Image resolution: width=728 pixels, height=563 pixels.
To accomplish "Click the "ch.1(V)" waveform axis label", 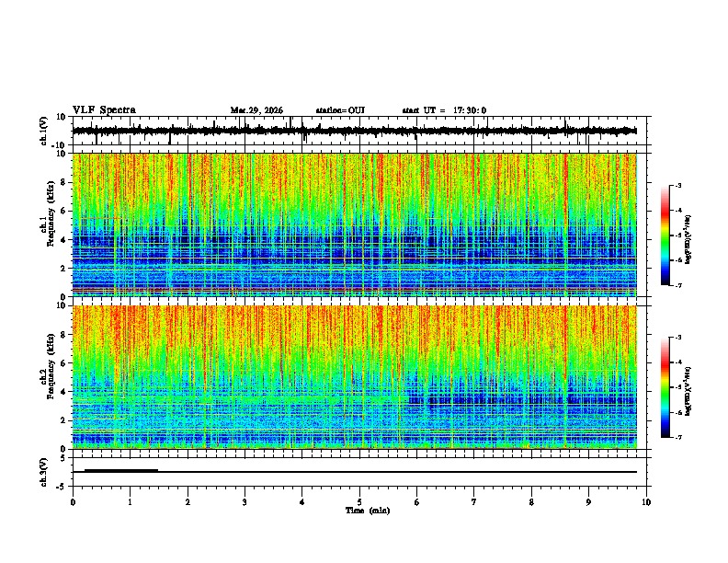I will [44, 131].
